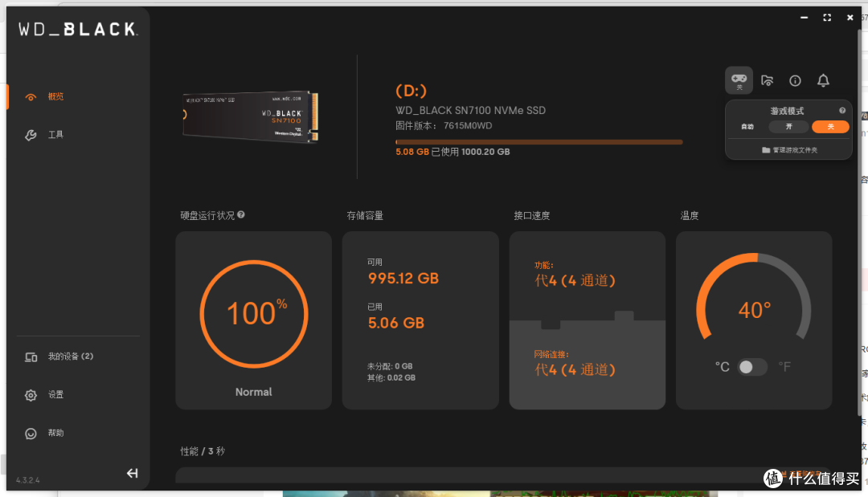Image resolution: width=868 pixels, height=497 pixels.
Task: Minimize the WD_BLACK dashboard window
Action: point(804,18)
